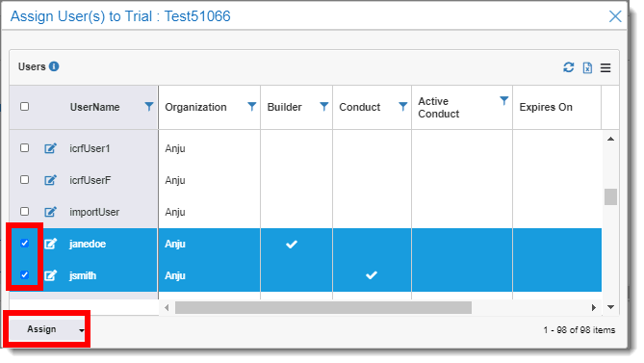
Task: Click the refresh icon in Users panel
Action: [568, 67]
